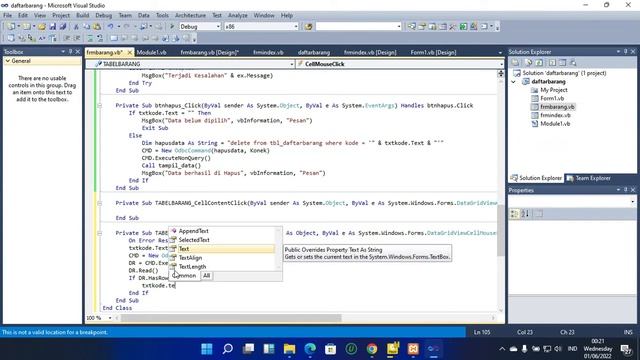
Task: Select the IntelliSense Common filter tab
Action: pos(184,276)
